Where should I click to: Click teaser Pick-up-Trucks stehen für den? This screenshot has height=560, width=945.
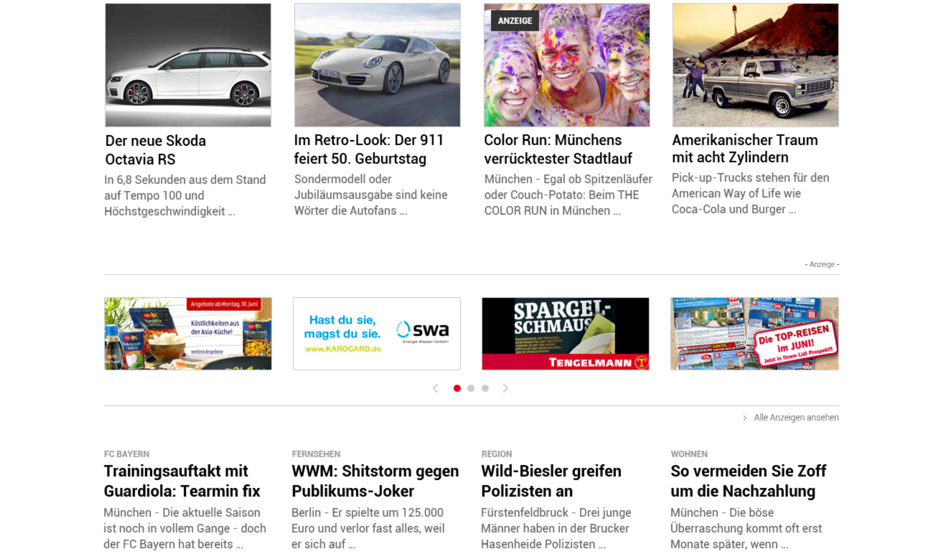pyautogui.click(x=751, y=193)
